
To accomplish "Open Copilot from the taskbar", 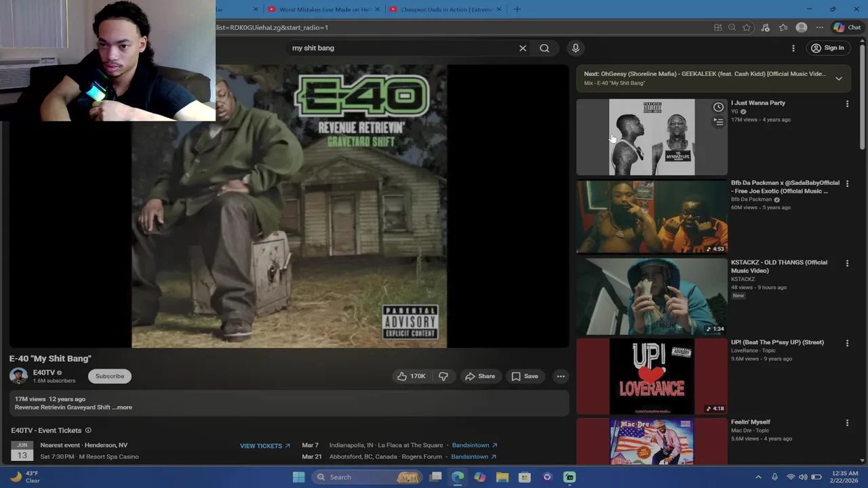I will coord(480,477).
